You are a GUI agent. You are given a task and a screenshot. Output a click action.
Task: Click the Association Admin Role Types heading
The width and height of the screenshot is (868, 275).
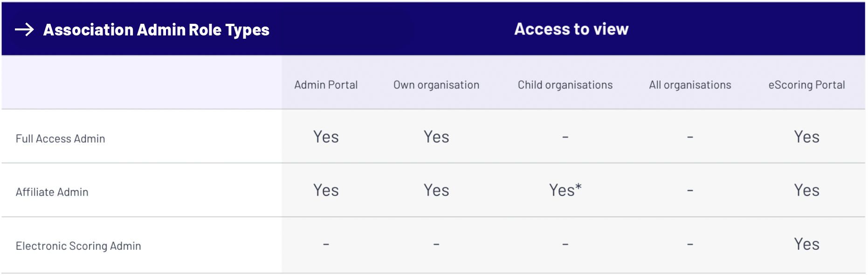pyautogui.click(x=156, y=30)
